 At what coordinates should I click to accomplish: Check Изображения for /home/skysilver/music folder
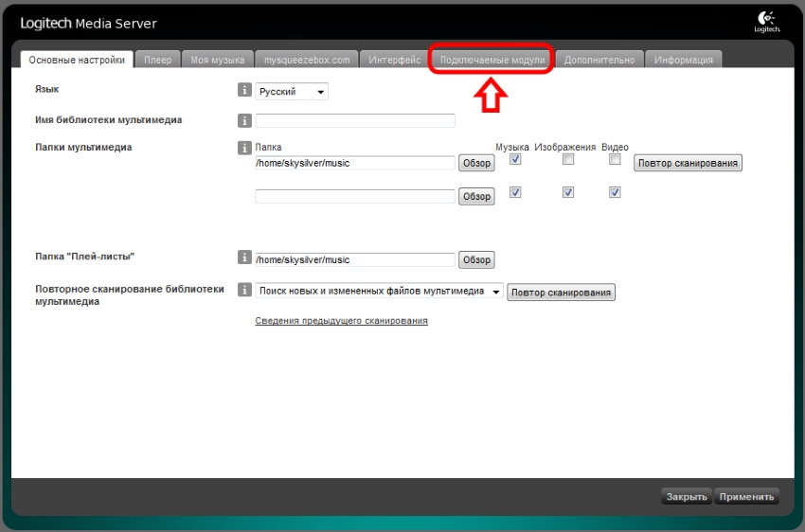tap(568, 159)
